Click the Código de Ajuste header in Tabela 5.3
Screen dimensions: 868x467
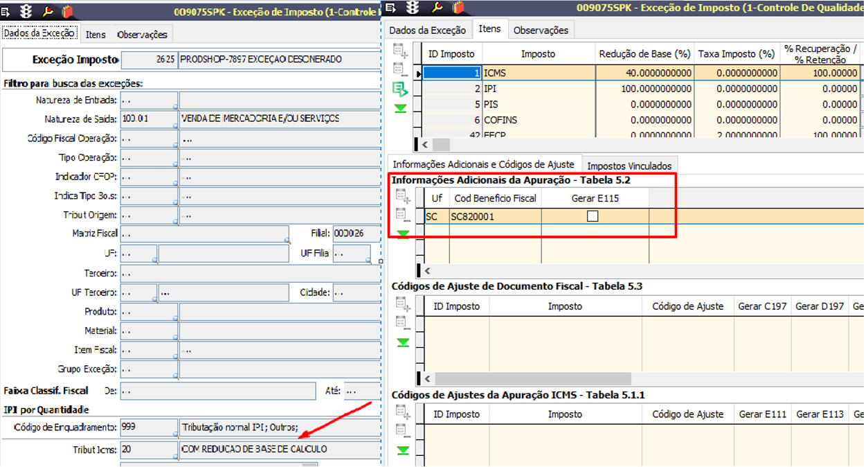tap(687, 306)
